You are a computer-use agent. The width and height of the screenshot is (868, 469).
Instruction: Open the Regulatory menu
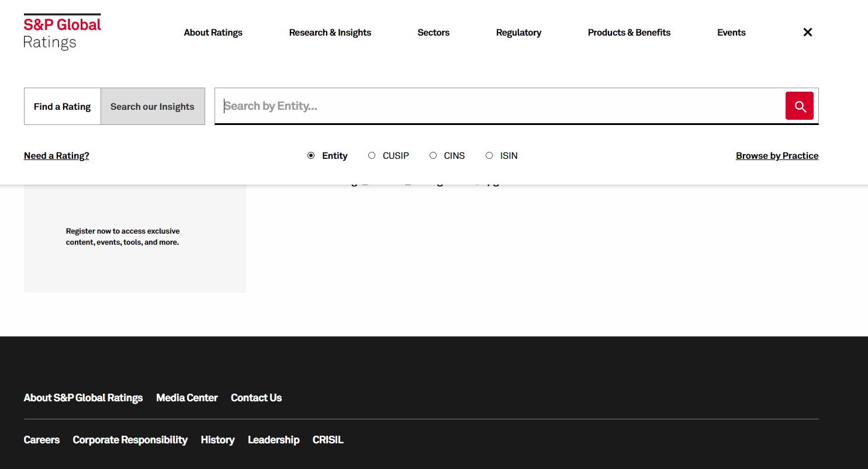tap(518, 33)
